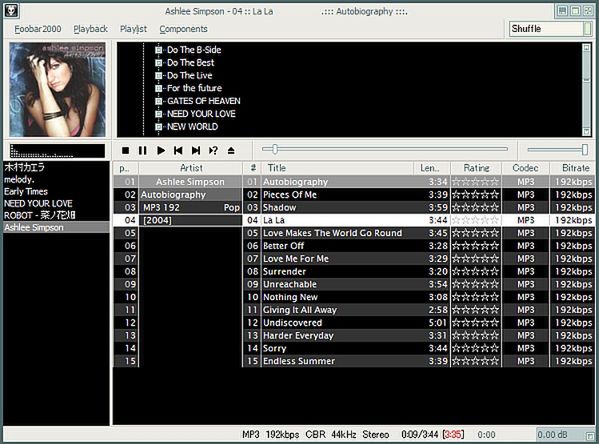Expand the NEED YOUR LOVE tree node
The width and height of the screenshot is (599, 444).
[x=159, y=114]
